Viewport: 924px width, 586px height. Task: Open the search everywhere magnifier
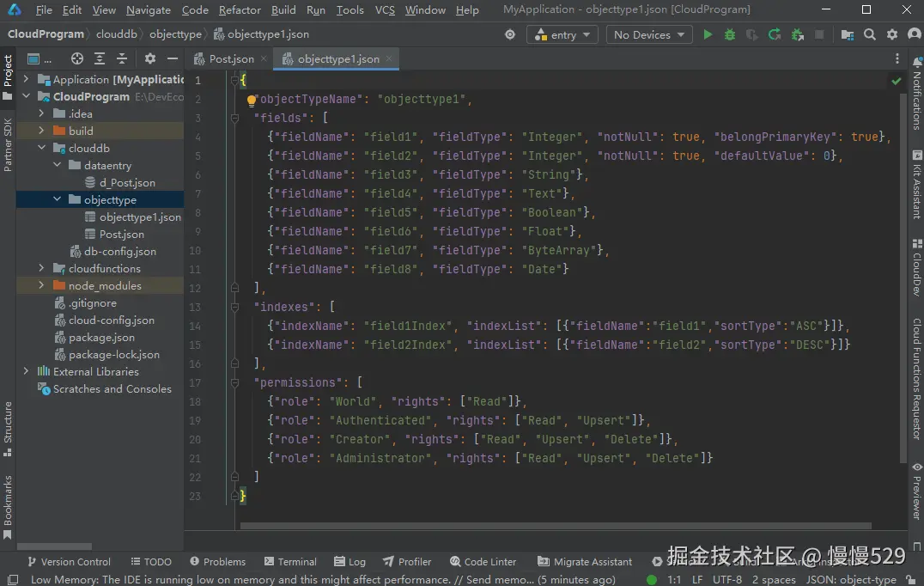point(869,34)
